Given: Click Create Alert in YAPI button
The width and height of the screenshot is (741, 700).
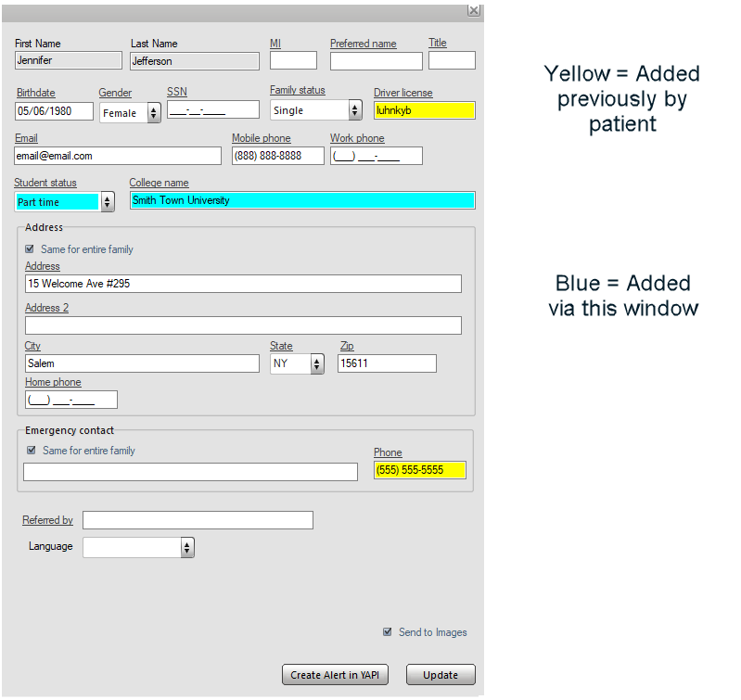Looking at the screenshot, I should (335, 675).
